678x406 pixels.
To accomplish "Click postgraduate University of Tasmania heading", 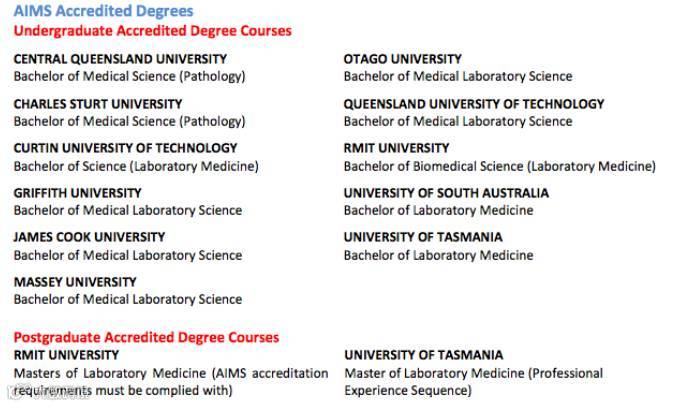I will coord(424,355).
